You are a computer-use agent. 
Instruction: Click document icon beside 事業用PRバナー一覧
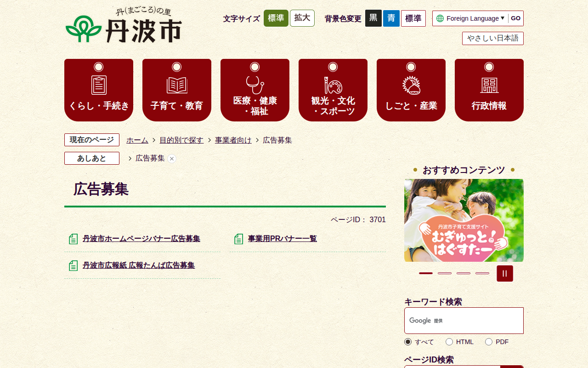239,239
